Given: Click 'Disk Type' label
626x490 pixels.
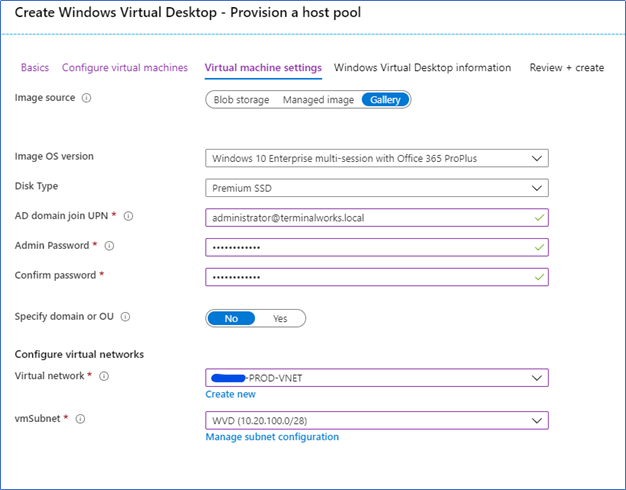Looking at the screenshot, I should coord(36,186).
